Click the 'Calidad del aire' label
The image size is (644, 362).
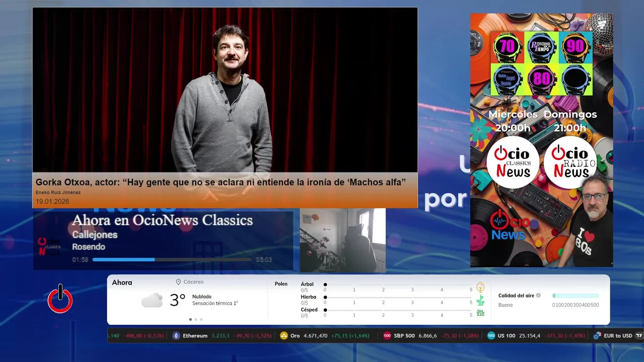pyautogui.click(x=516, y=296)
